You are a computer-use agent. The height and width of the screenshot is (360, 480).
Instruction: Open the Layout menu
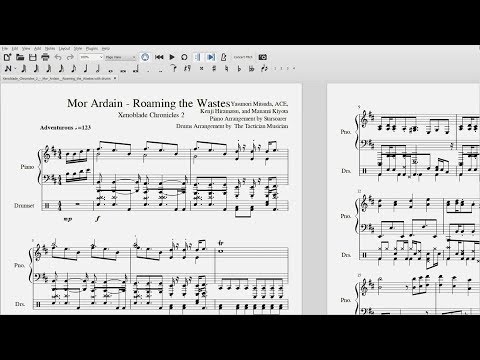[64, 49]
